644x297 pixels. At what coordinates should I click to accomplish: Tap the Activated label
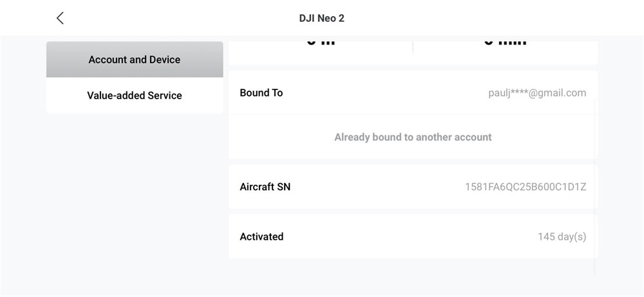pyautogui.click(x=261, y=236)
